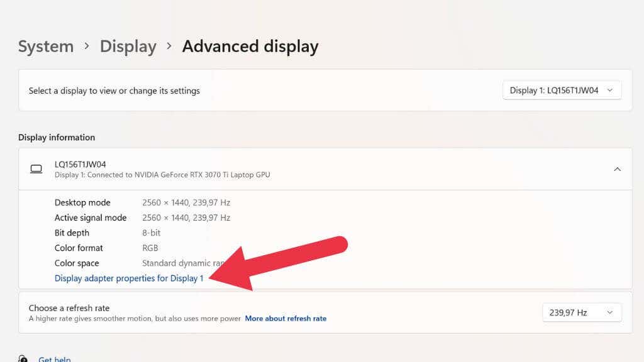Screen dimensions: 644x362
Task: Click More about refresh rate
Action: click(286, 319)
